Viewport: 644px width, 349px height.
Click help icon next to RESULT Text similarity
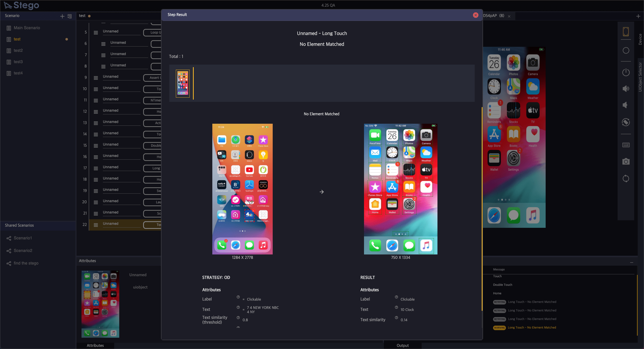tap(396, 318)
